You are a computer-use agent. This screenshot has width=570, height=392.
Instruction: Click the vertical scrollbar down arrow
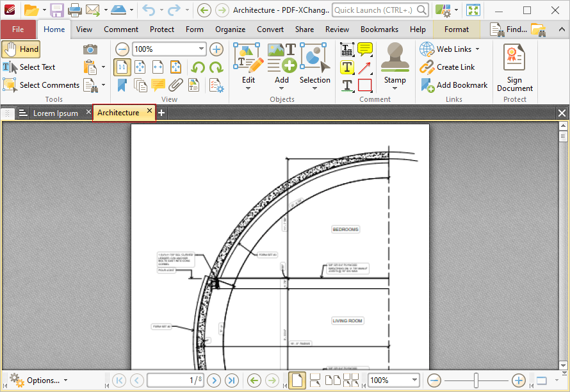[x=563, y=366]
